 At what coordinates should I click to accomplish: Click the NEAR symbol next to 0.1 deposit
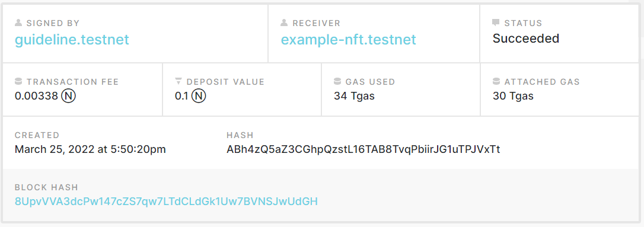[x=199, y=97]
